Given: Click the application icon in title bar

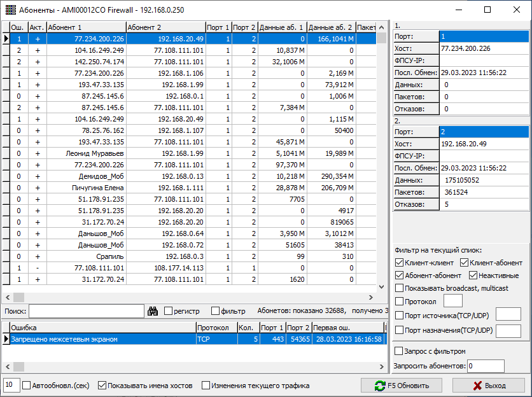Looking at the screenshot, I should [x=11, y=10].
